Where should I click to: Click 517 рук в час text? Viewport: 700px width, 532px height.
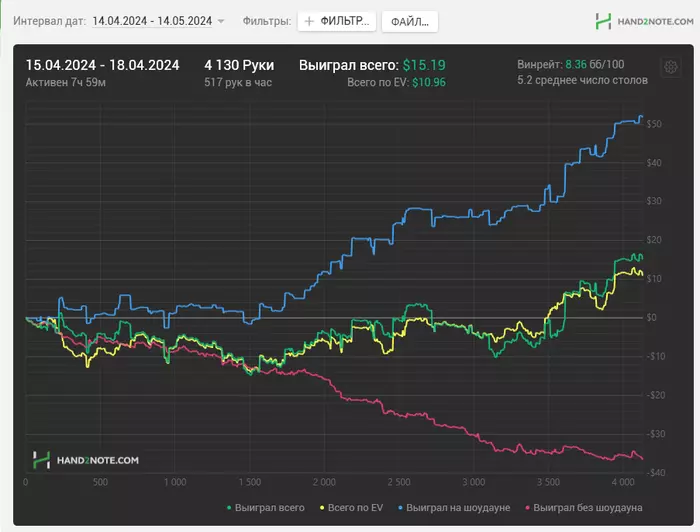(x=238, y=82)
